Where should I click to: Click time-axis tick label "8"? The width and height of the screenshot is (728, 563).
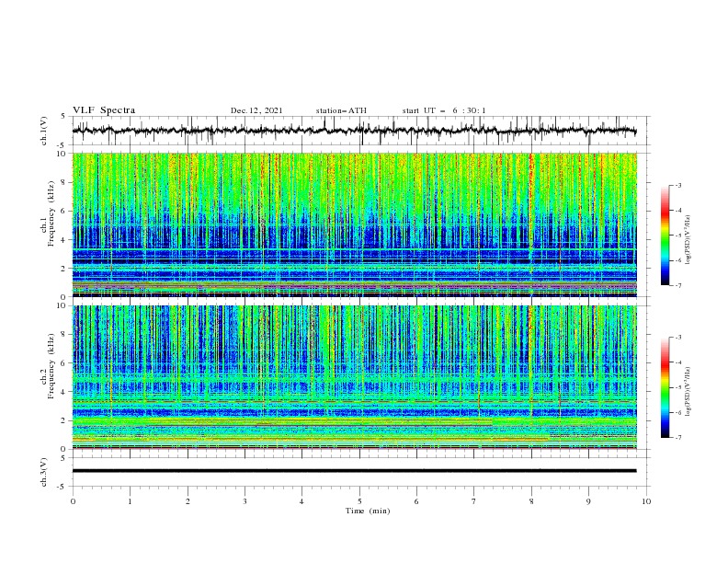tap(531, 501)
